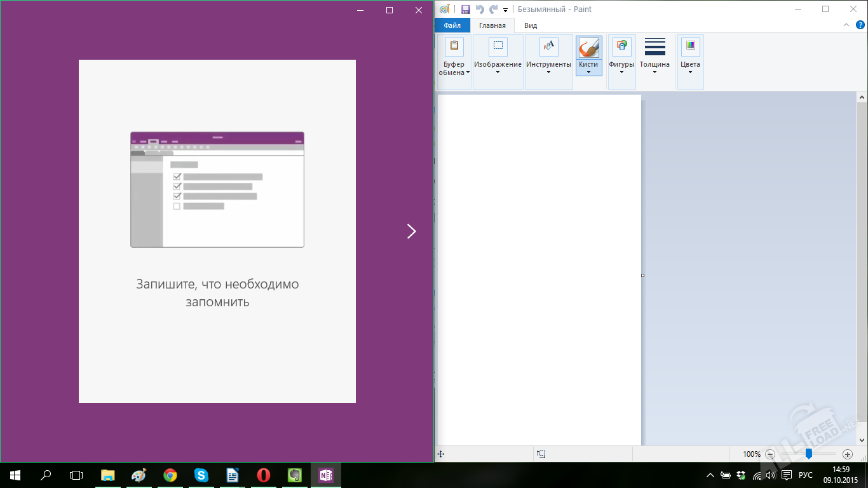Zoom in using the plus button
The width and height of the screenshot is (868, 488).
847,454
